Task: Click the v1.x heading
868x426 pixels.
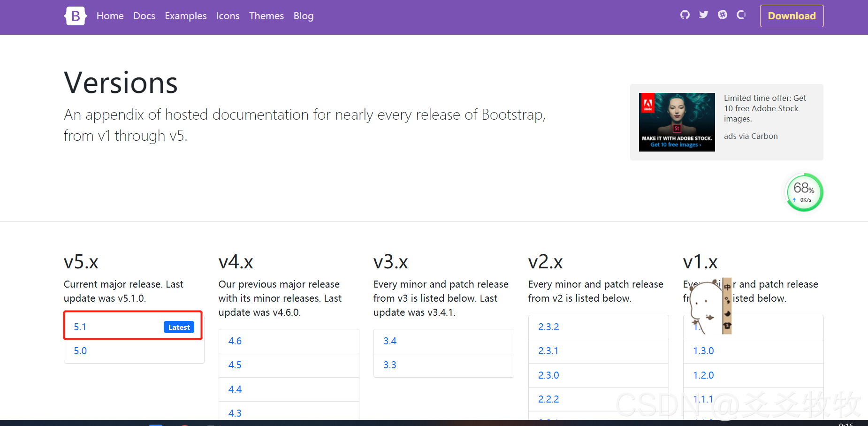Action: click(x=700, y=262)
